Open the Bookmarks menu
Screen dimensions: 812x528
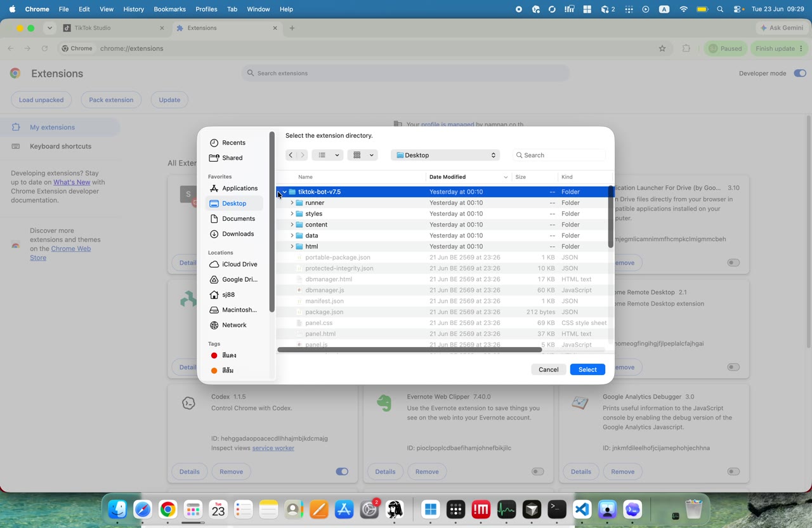coord(169,10)
